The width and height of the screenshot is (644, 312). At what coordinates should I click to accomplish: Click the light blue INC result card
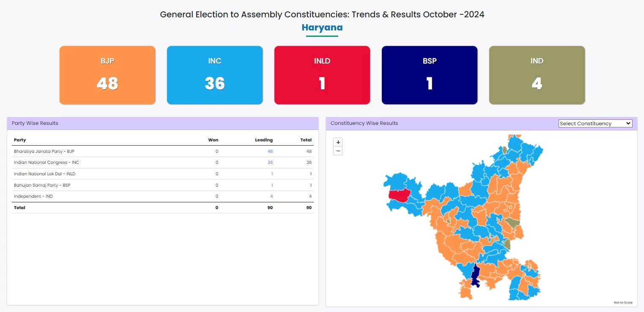(x=215, y=75)
